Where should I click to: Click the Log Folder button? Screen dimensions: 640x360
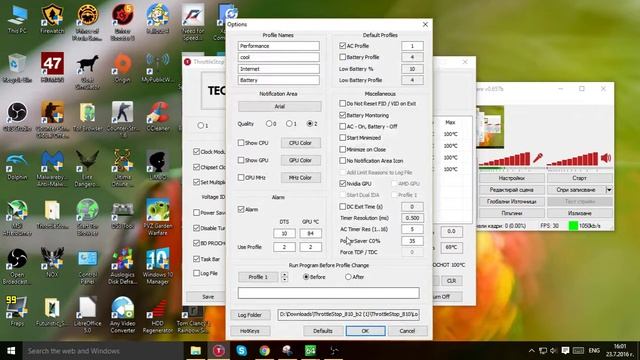coord(250,315)
